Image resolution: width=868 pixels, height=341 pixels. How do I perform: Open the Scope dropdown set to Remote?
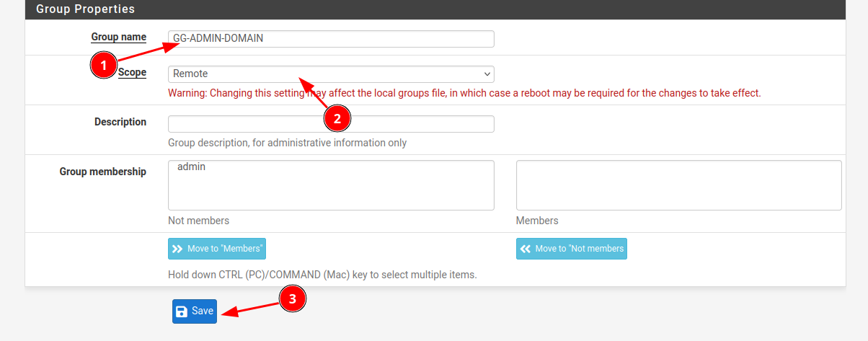point(330,74)
